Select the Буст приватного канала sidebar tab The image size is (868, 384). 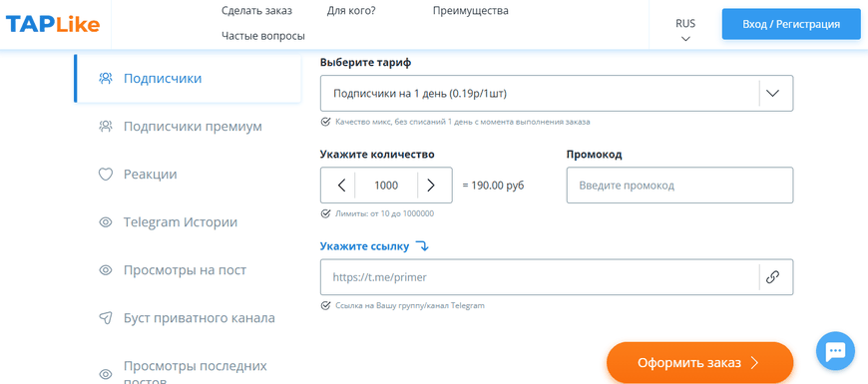click(189, 318)
